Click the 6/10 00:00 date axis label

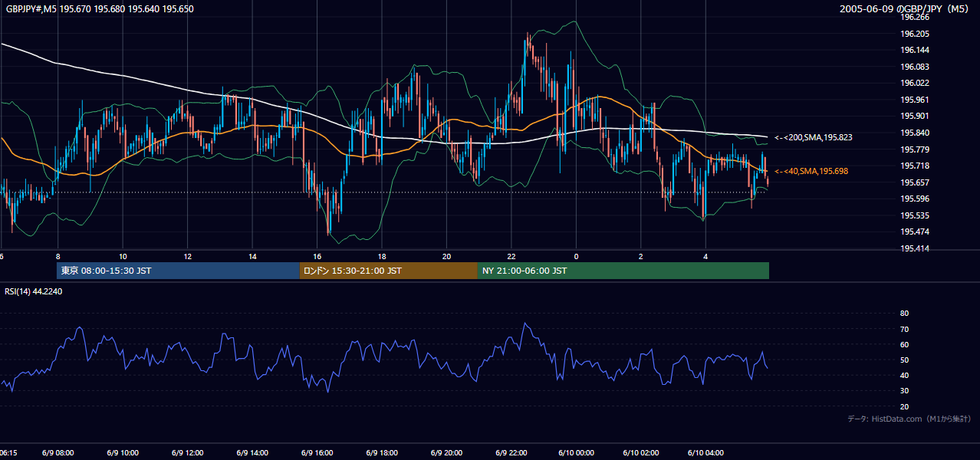click(x=576, y=452)
